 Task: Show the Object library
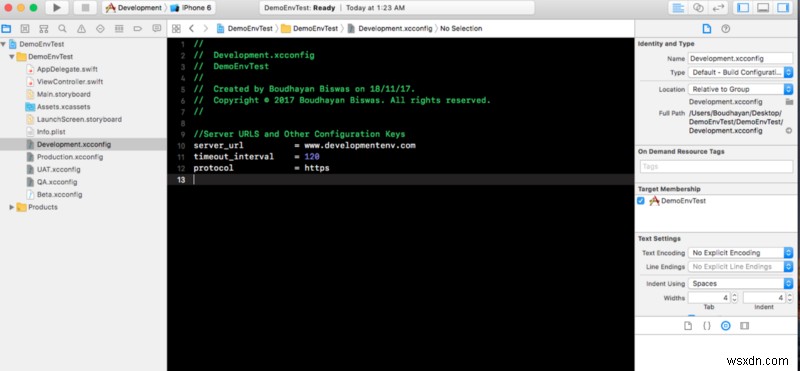pos(726,326)
